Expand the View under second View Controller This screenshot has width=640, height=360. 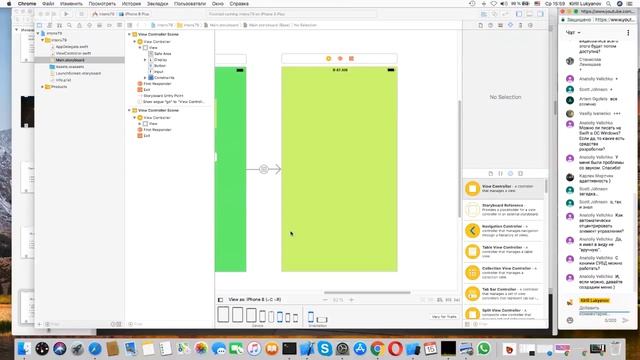[x=140, y=124]
